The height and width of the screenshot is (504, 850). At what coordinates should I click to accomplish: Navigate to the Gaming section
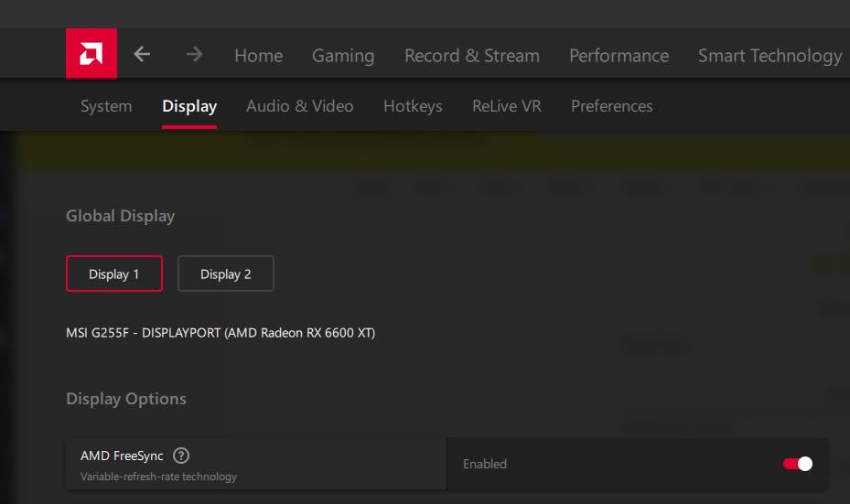(342, 56)
